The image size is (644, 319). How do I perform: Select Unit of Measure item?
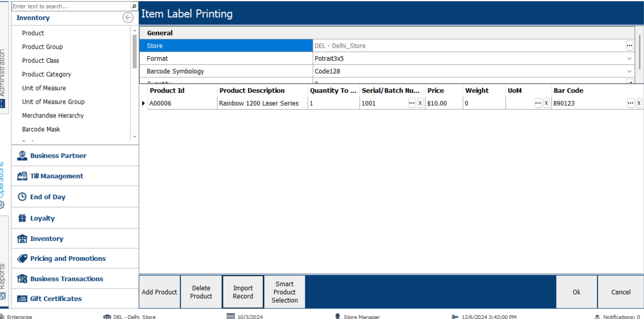[x=44, y=88]
